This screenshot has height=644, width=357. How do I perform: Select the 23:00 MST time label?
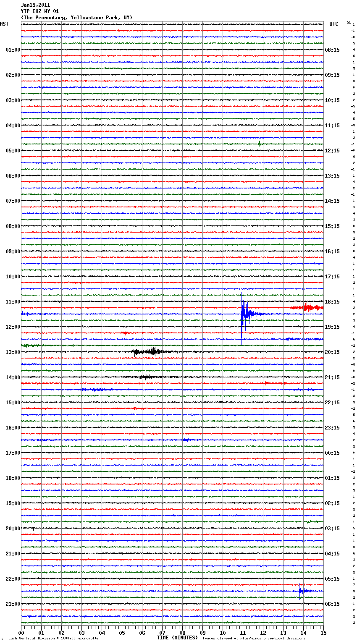coord(13,604)
